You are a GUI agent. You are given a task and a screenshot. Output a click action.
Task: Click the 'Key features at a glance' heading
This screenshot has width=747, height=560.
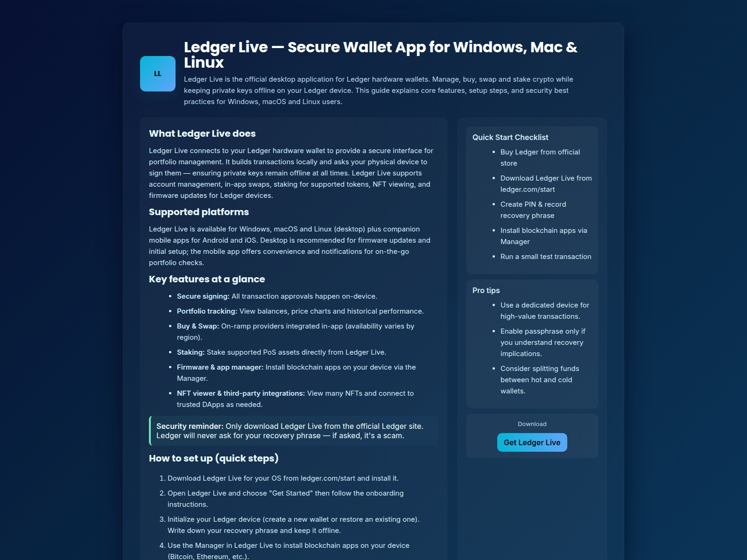pyautogui.click(x=207, y=279)
